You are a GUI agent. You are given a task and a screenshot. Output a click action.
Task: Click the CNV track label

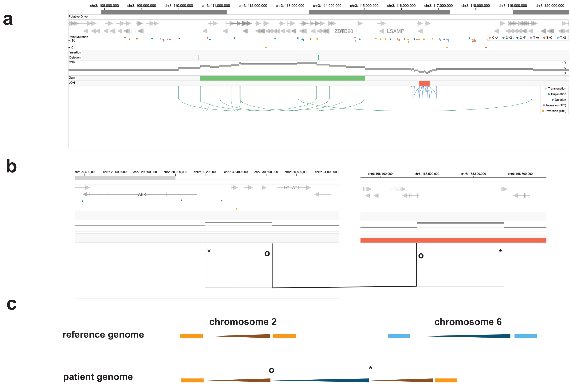pos(72,62)
